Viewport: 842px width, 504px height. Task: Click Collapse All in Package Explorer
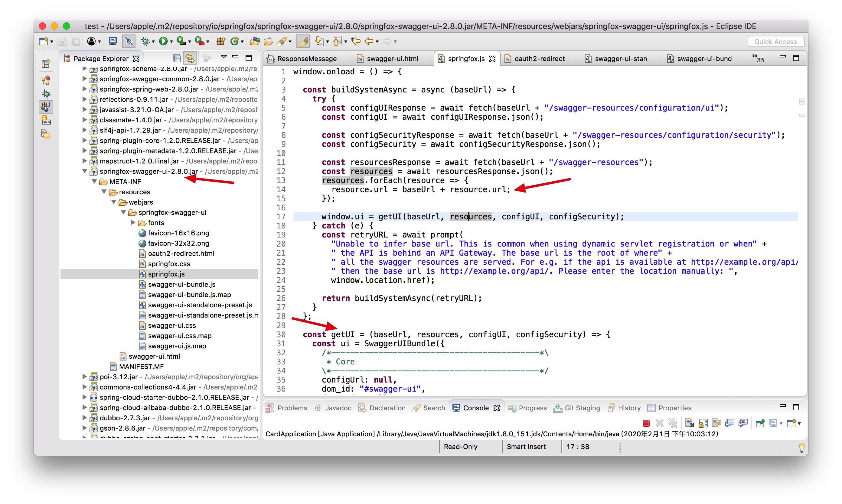(x=176, y=58)
